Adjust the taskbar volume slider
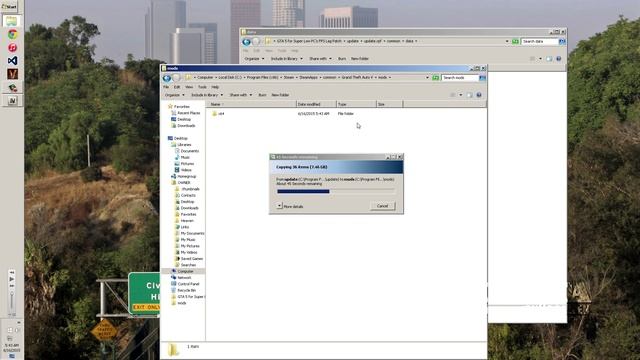The image size is (640, 360). [x=12, y=301]
